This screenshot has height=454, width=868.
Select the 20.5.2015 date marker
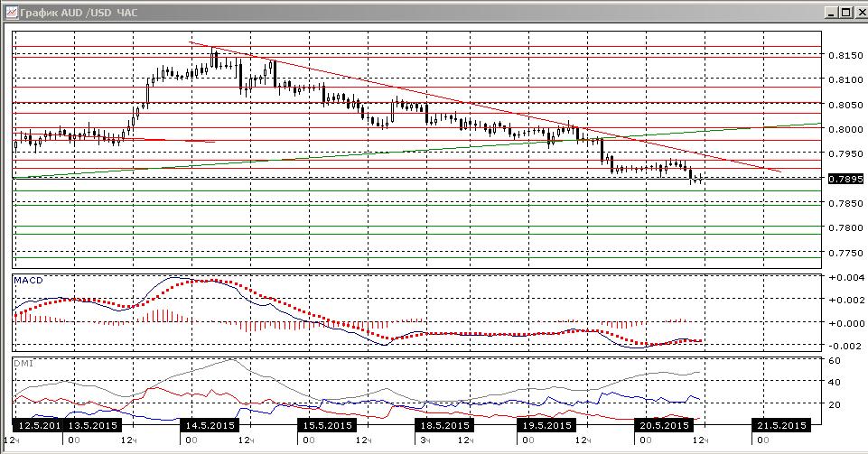pos(664,425)
